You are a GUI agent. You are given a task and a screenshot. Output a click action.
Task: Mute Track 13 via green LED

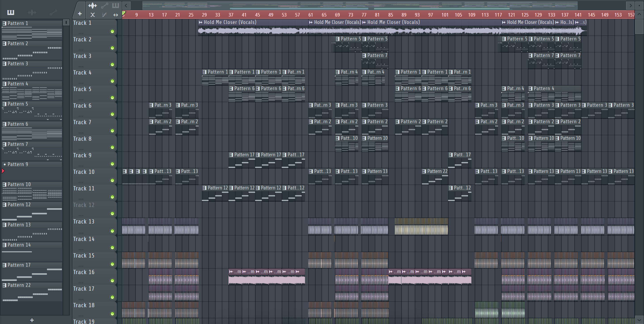(112, 231)
